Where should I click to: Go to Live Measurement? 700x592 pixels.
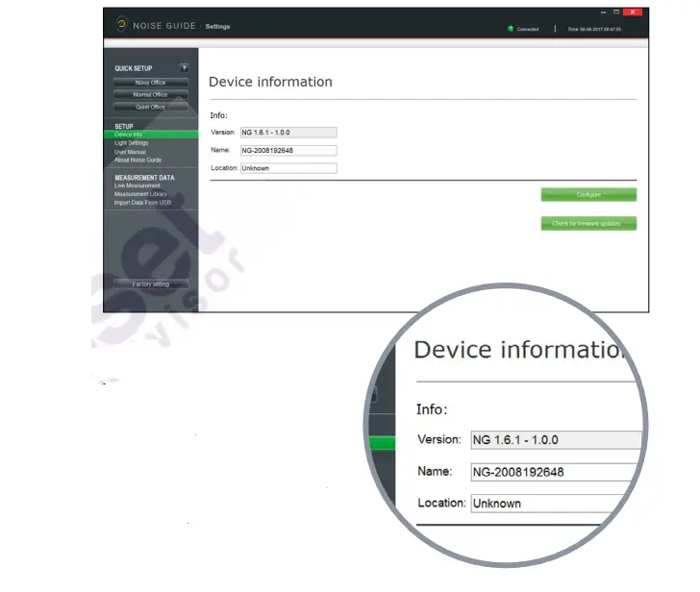click(x=137, y=185)
